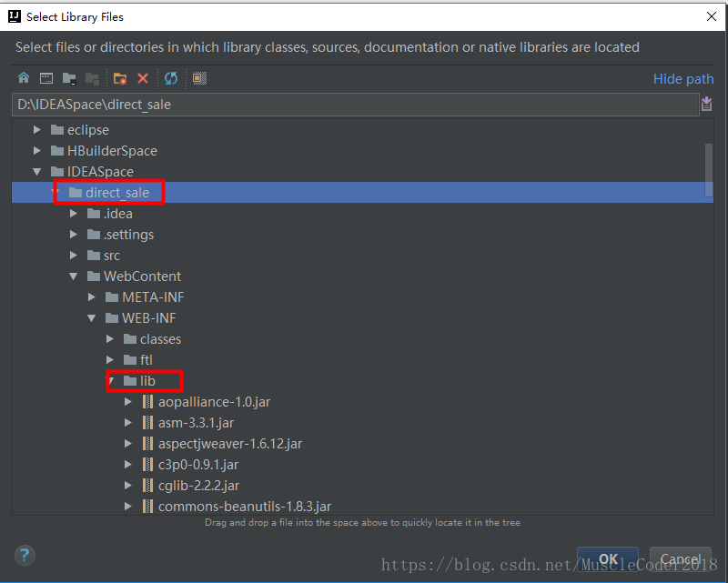728x583 pixels.
Task: Toggle show hidden files icon
Action: [199, 78]
